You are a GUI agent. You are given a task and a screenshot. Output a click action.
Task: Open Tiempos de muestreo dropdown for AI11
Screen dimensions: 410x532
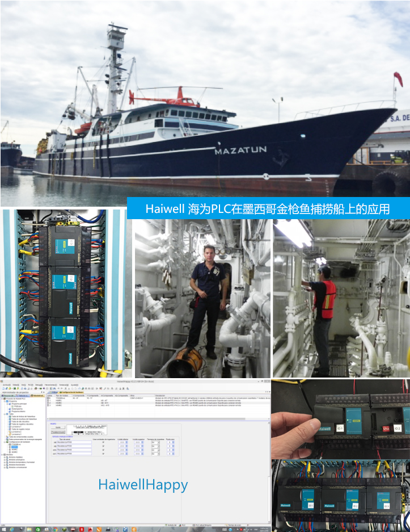[x=155, y=454]
